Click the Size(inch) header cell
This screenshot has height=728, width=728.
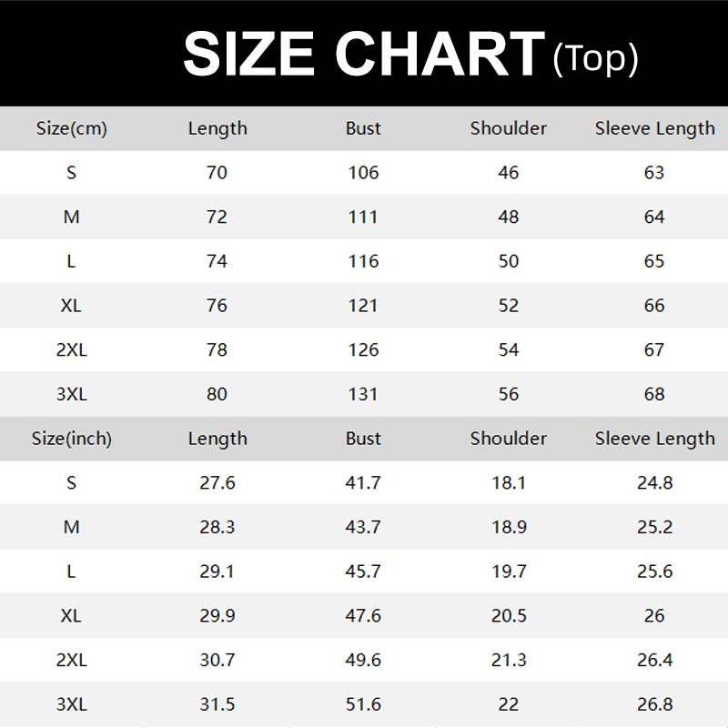(71, 439)
